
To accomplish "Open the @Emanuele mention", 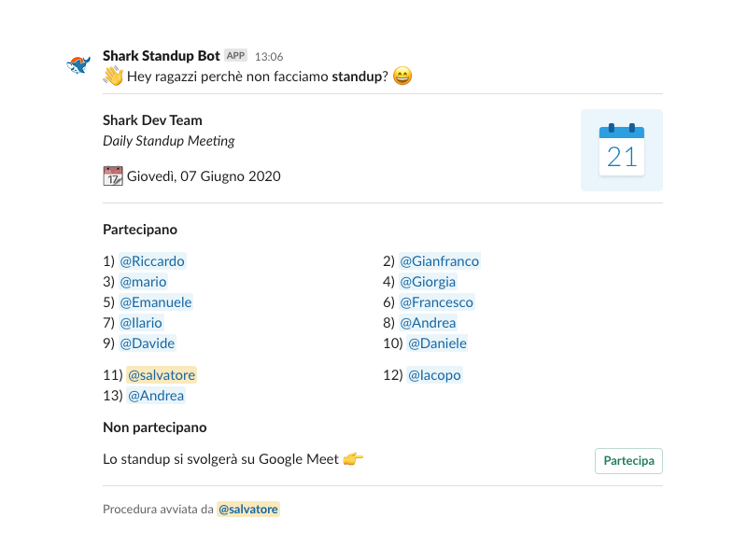I will pyautogui.click(x=156, y=302).
